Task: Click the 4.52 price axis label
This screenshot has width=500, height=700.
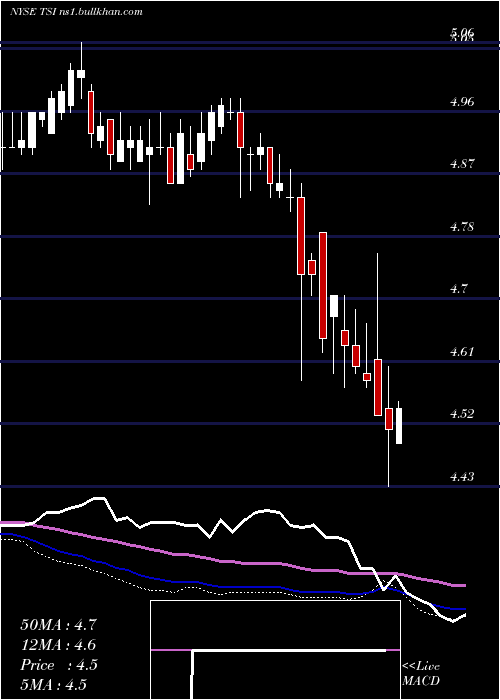Action: [462, 414]
